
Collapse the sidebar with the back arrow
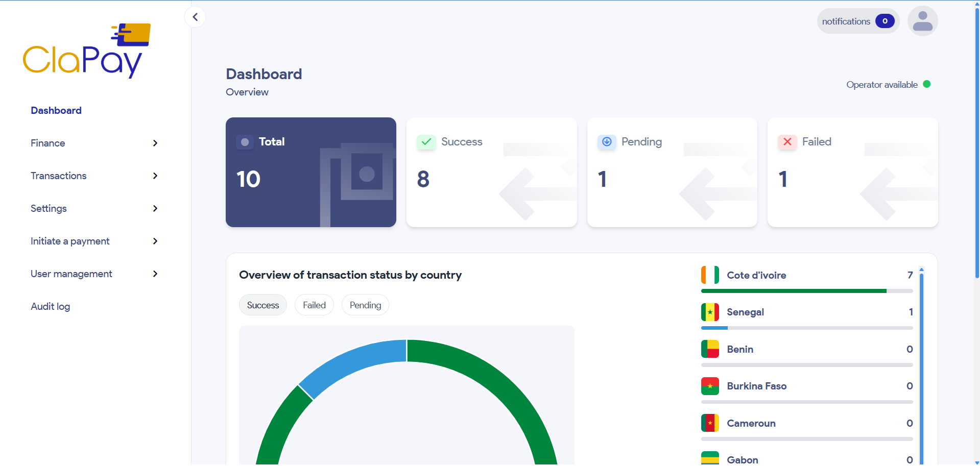pos(195,17)
